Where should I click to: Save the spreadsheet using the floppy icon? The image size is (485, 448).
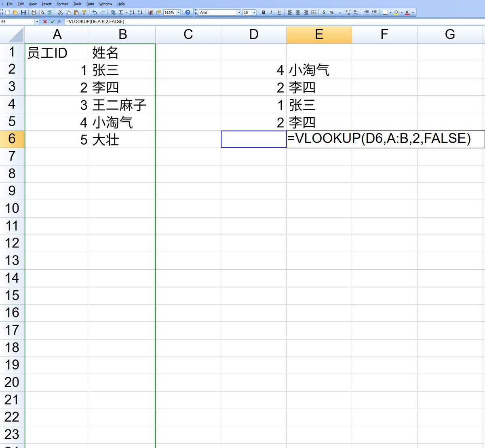pyautogui.click(x=23, y=13)
